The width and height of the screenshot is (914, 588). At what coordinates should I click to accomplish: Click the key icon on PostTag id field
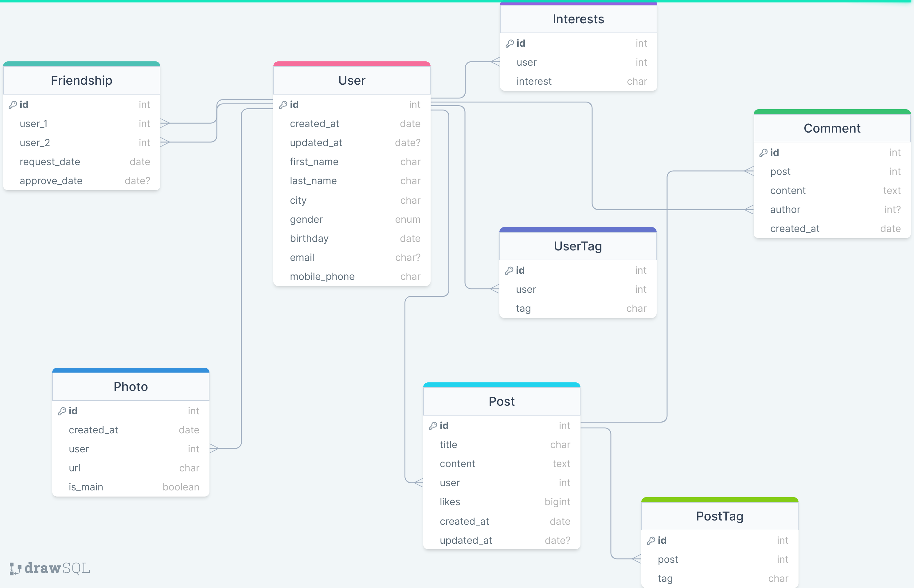pos(651,540)
